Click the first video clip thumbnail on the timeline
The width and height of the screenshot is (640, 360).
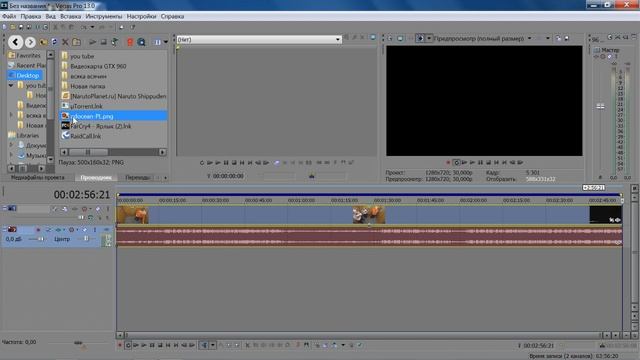(133, 215)
